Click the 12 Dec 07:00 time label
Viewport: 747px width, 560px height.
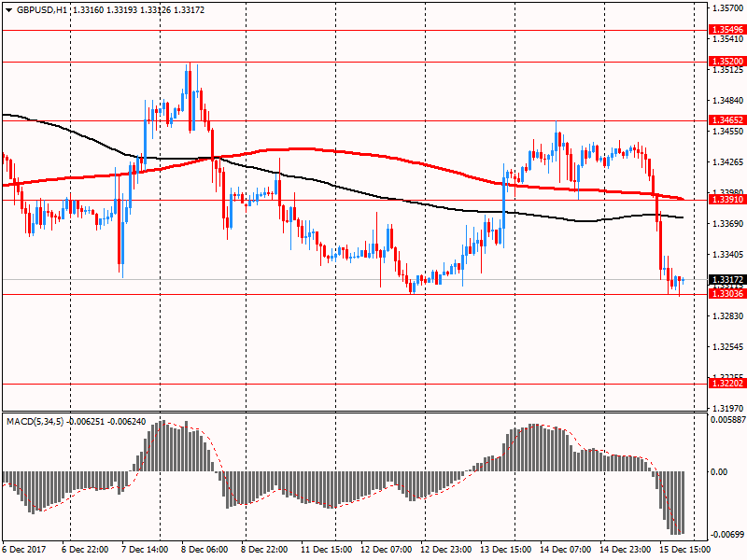click(x=386, y=550)
